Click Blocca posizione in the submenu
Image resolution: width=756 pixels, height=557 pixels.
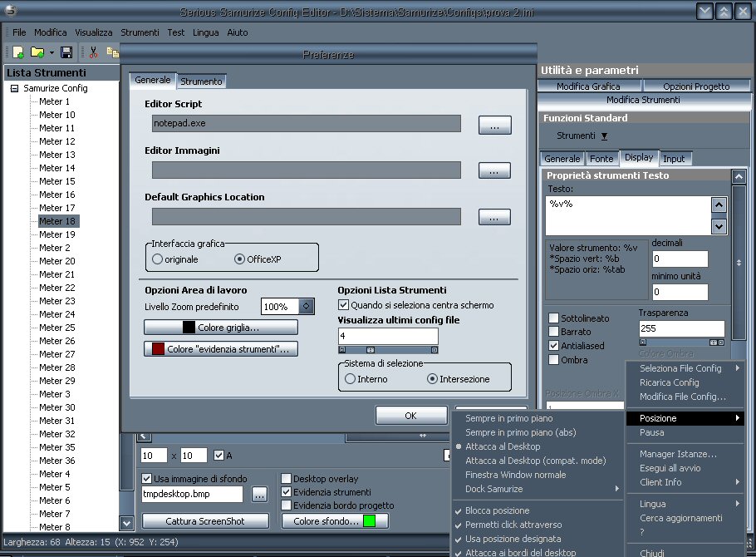497,510
